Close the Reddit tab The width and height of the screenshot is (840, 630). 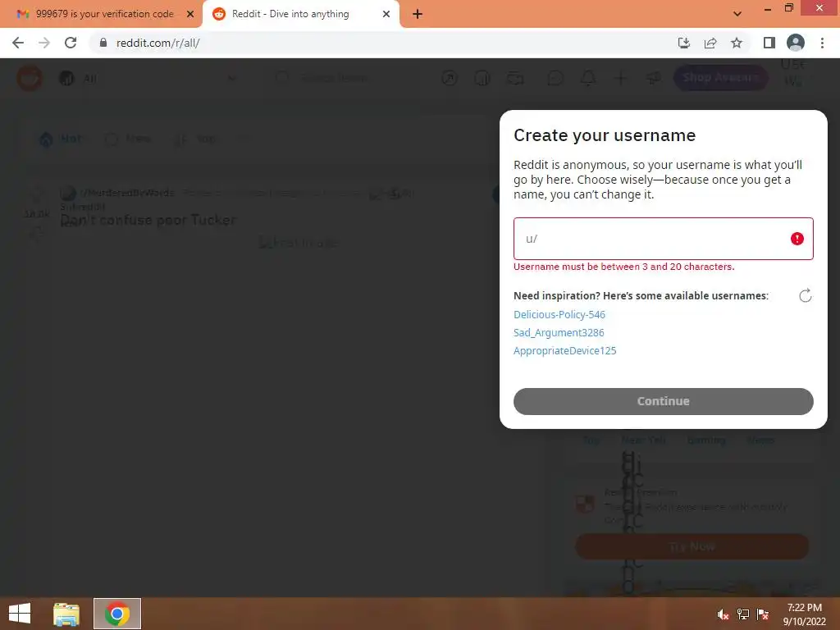click(x=386, y=15)
